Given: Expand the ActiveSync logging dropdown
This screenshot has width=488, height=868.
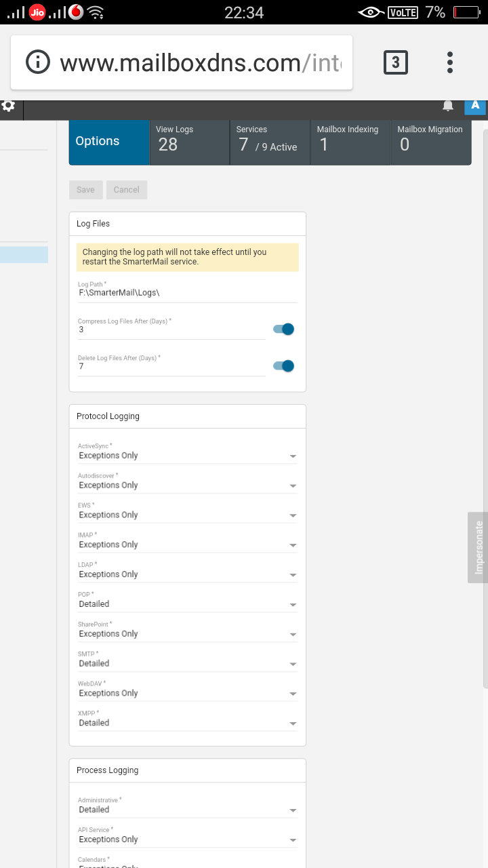Looking at the screenshot, I should coord(187,456).
